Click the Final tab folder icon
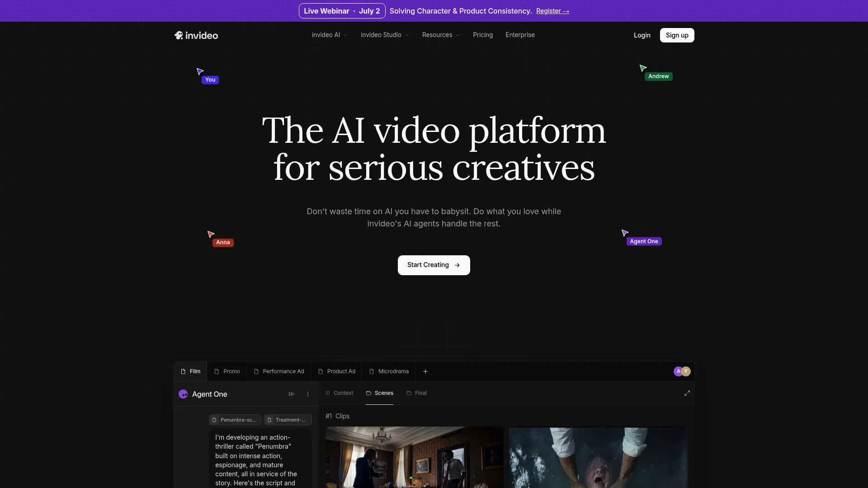The height and width of the screenshot is (488, 868). 409,393
